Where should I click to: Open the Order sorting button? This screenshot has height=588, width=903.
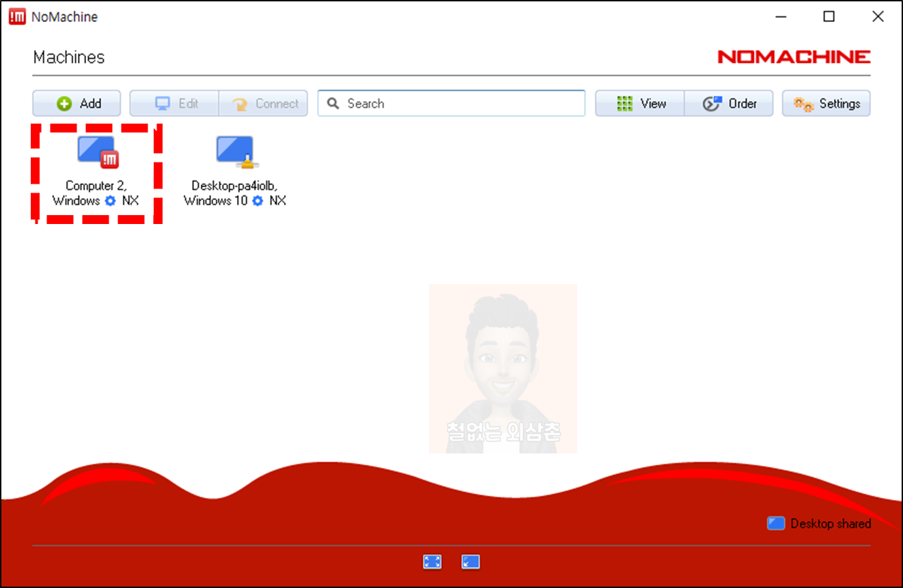click(729, 104)
